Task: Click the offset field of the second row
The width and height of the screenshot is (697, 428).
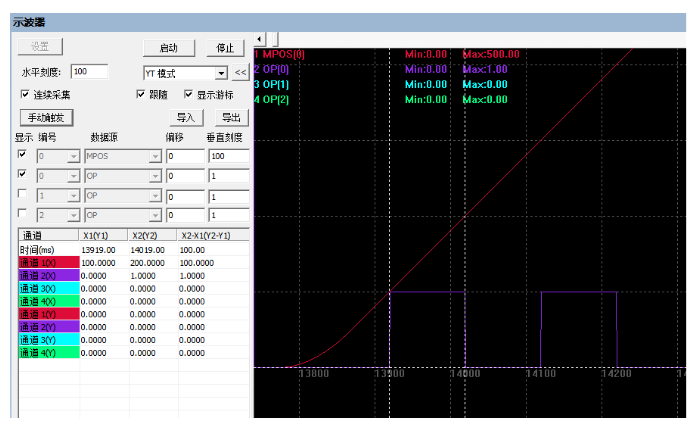Action: (x=185, y=176)
